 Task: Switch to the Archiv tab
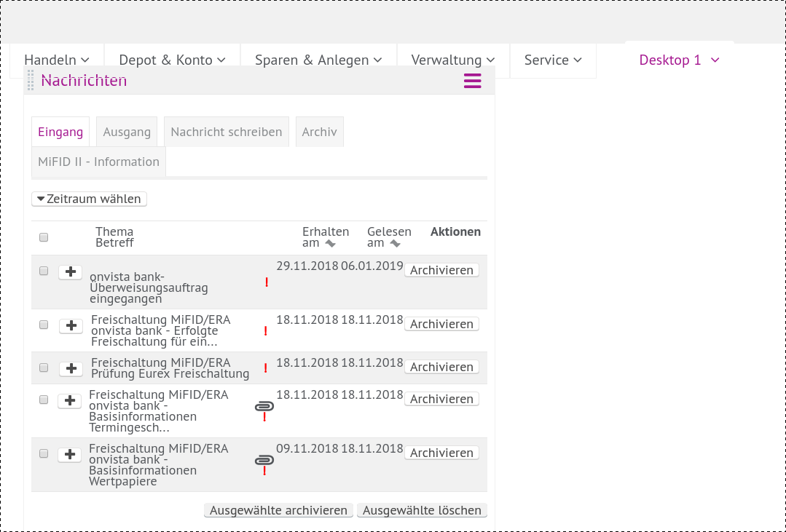(319, 132)
